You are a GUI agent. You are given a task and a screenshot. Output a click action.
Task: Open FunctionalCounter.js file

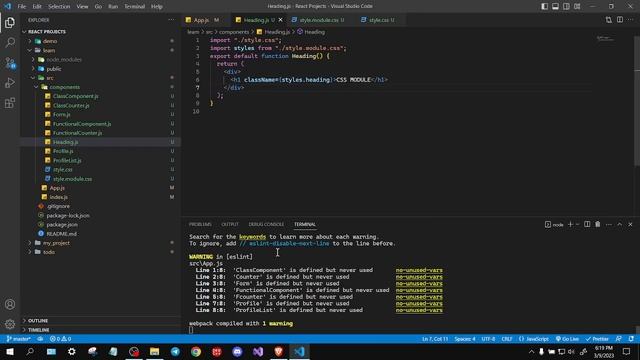tap(78, 133)
